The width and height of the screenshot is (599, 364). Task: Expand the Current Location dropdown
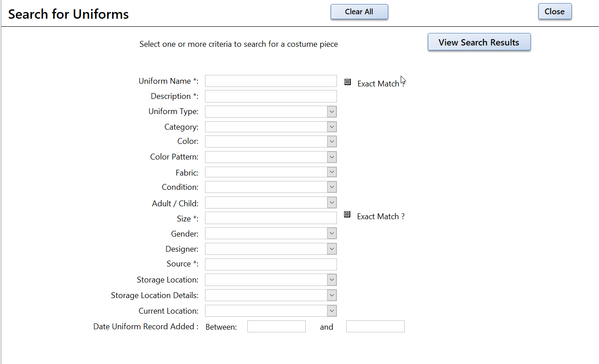332,311
